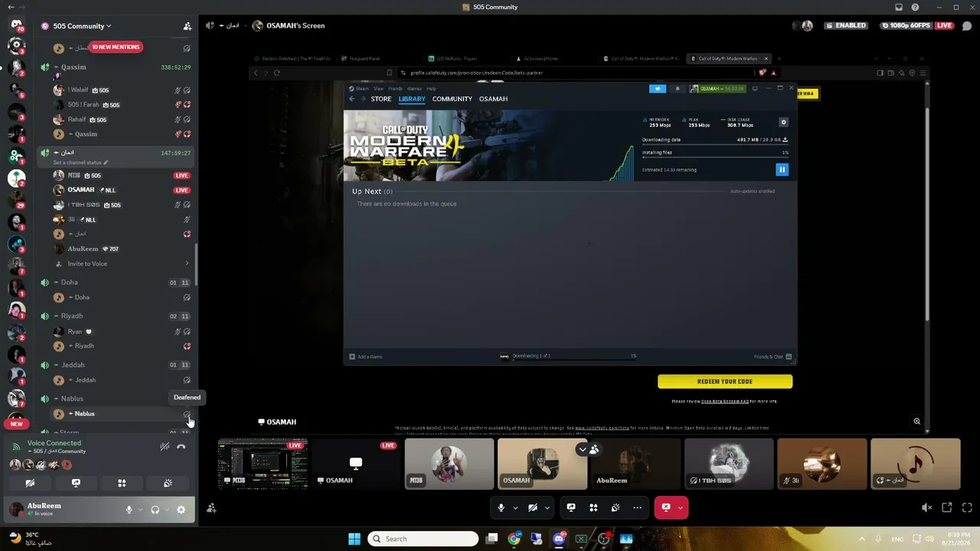This screenshot has height=551, width=980.
Task: Toggle noise suppression in Voice Connected panel
Action: click(165, 447)
